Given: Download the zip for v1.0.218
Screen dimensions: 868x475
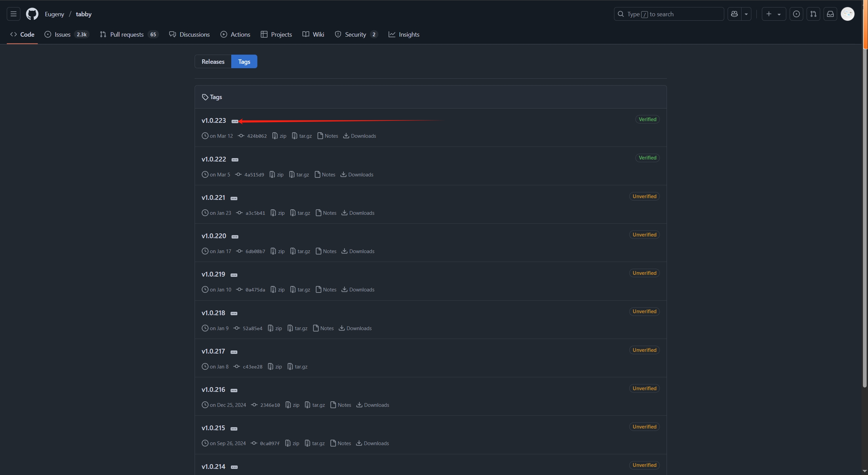Looking at the screenshot, I should (x=275, y=328).
